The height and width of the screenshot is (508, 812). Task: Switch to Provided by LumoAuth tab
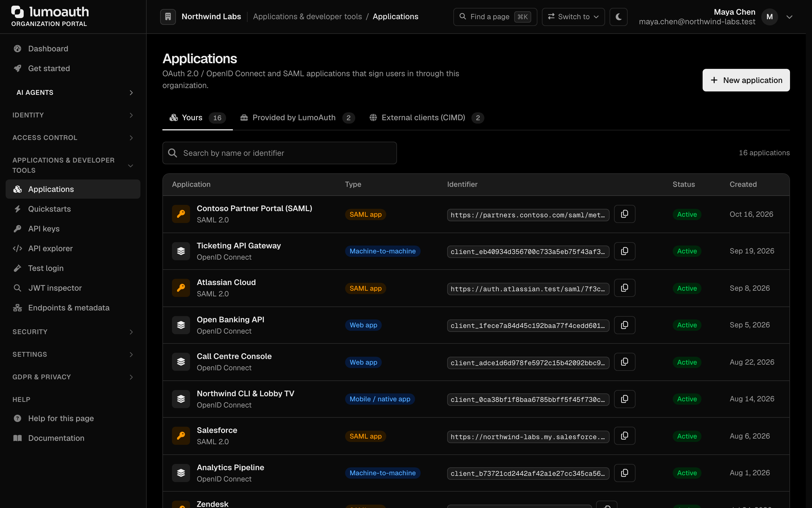tap(297, 118)
